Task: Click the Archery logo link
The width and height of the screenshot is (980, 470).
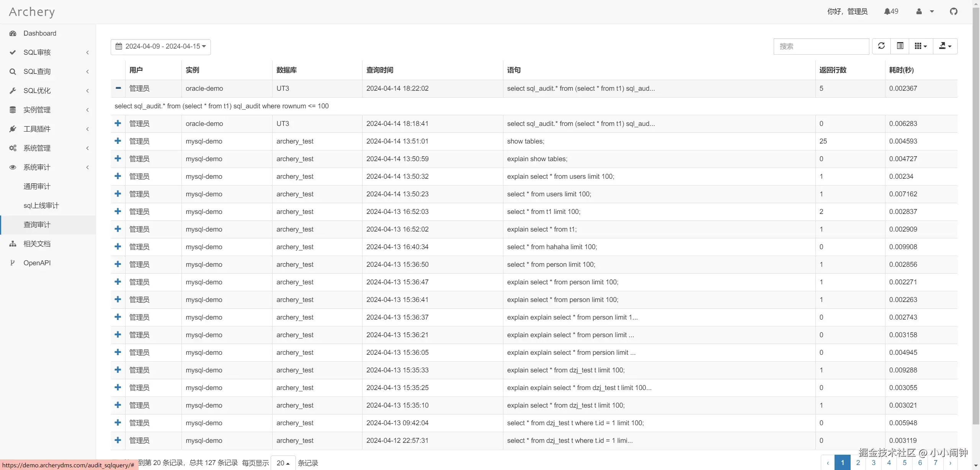Action: point(32,12)
